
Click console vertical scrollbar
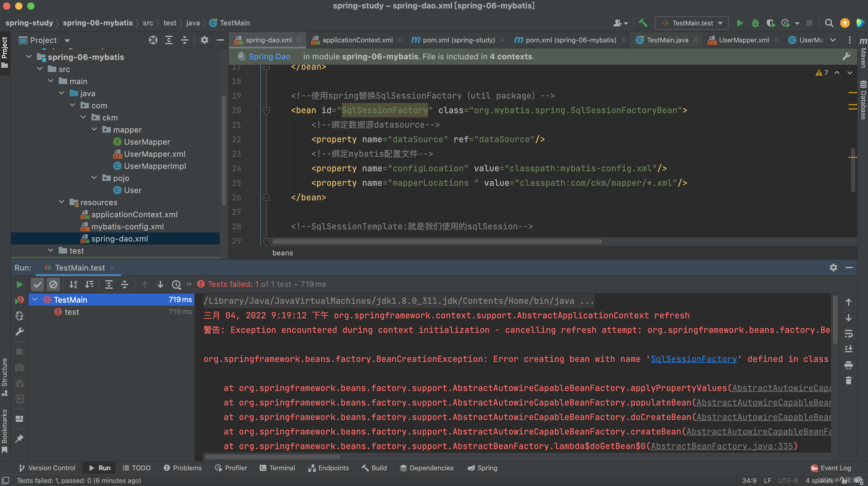(x=835, y=320)
